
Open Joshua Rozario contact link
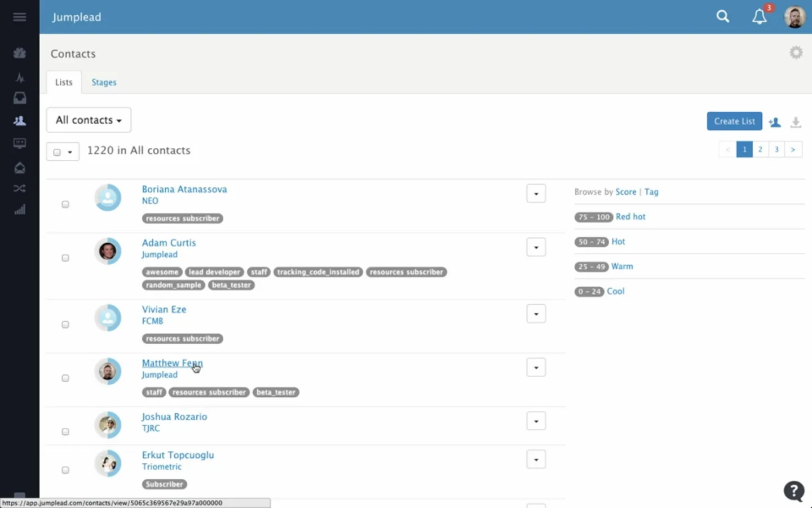coord(174,417)
